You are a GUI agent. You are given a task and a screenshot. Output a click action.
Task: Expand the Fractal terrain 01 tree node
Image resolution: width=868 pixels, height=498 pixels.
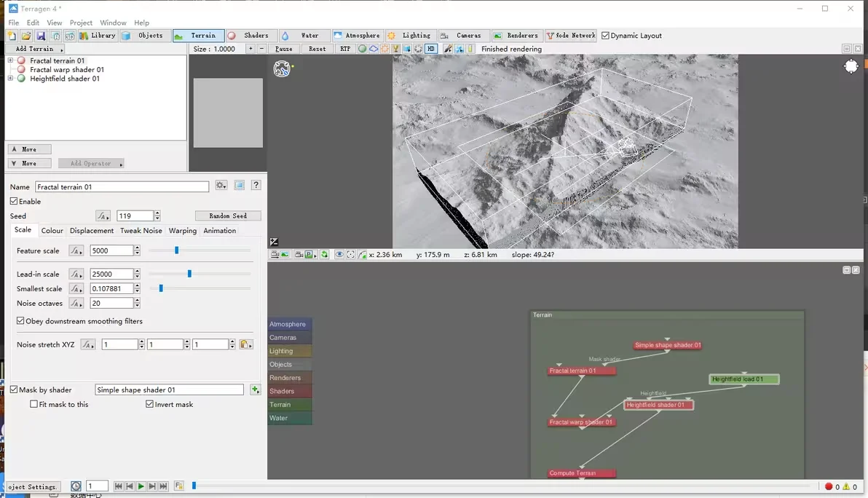(x=11, y=60)
